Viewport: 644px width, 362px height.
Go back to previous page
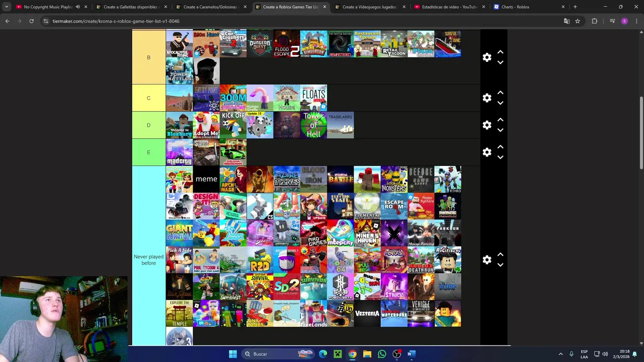(x=7, y=21)
